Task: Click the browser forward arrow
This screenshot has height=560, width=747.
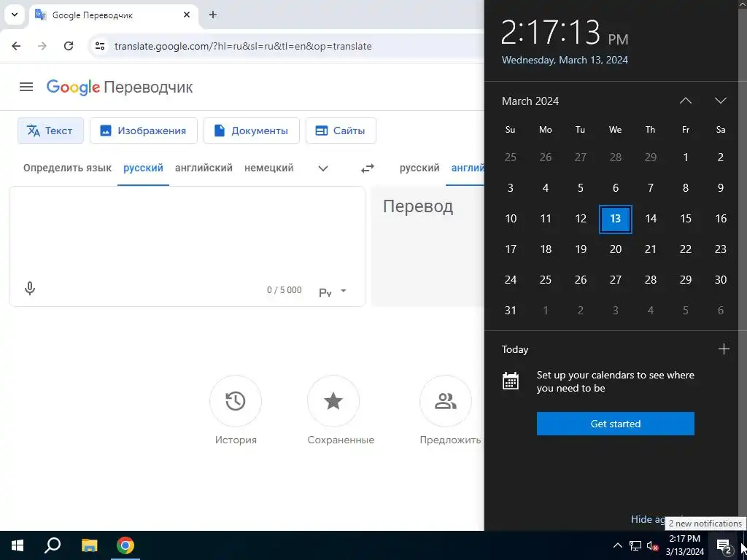Action: pos(42,46)
